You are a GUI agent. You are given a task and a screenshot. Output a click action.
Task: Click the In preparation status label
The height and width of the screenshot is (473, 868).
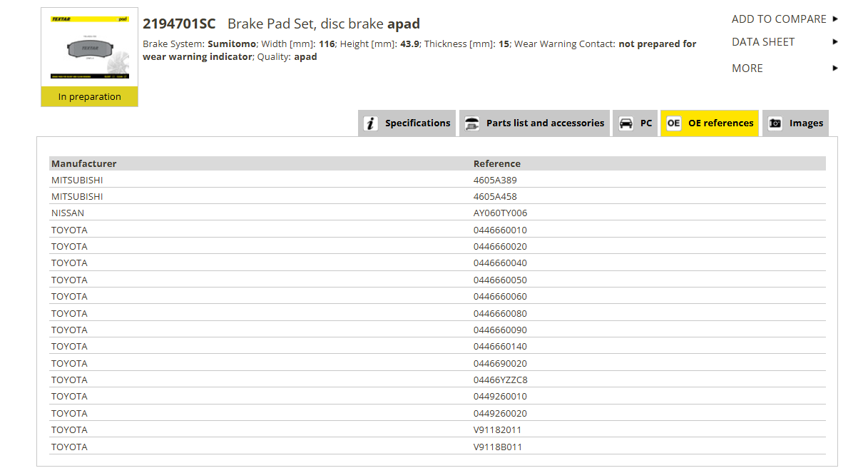[x=90, y=97]
